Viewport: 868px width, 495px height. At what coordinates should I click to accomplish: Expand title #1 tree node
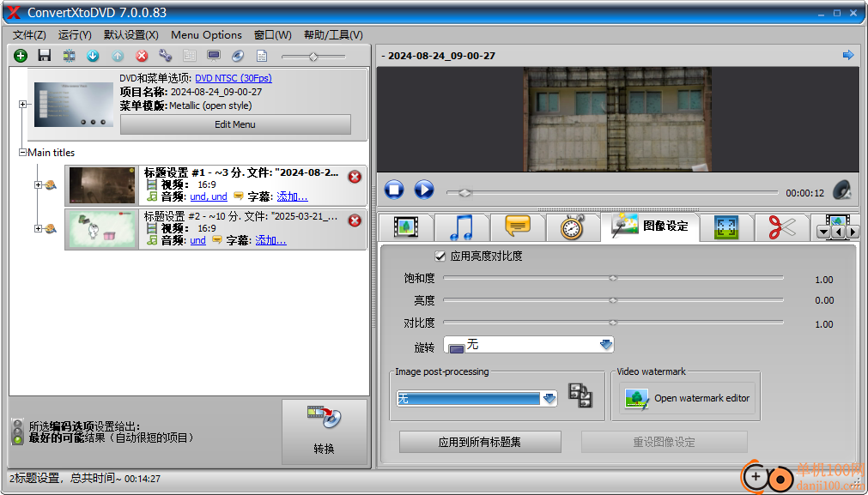point(38,184)
